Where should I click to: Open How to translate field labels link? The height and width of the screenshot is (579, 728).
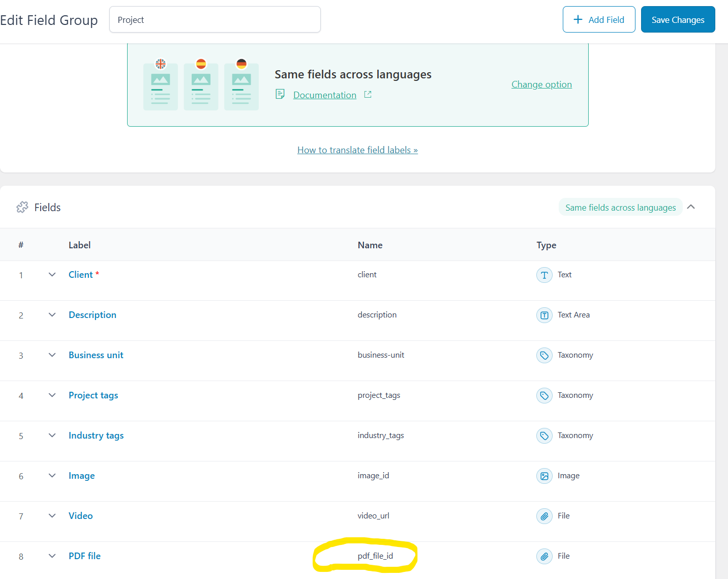click(357, 150)
